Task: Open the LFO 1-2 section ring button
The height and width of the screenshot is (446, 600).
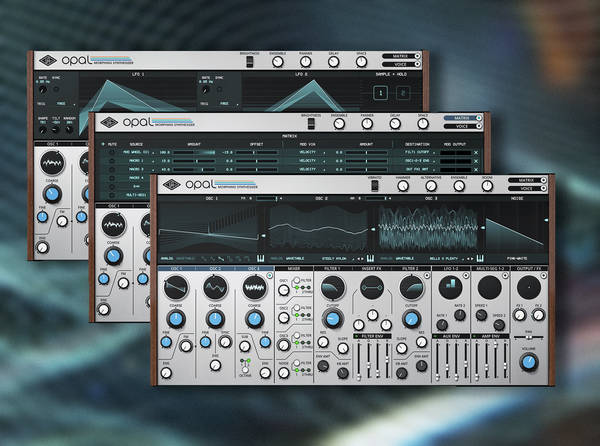Action: (x=466, y=275)
